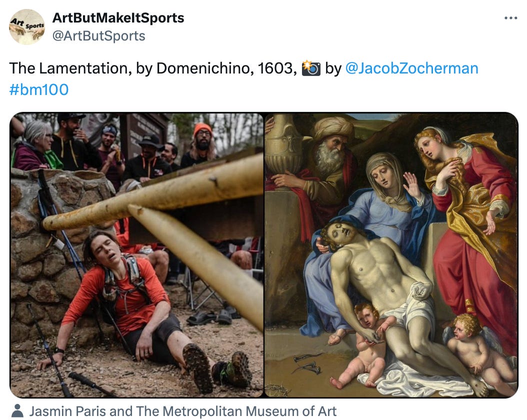The height and width of the screenshot is (420, 527).
Task: Click the person icon beside tagged people
Action: click(17, 411)
